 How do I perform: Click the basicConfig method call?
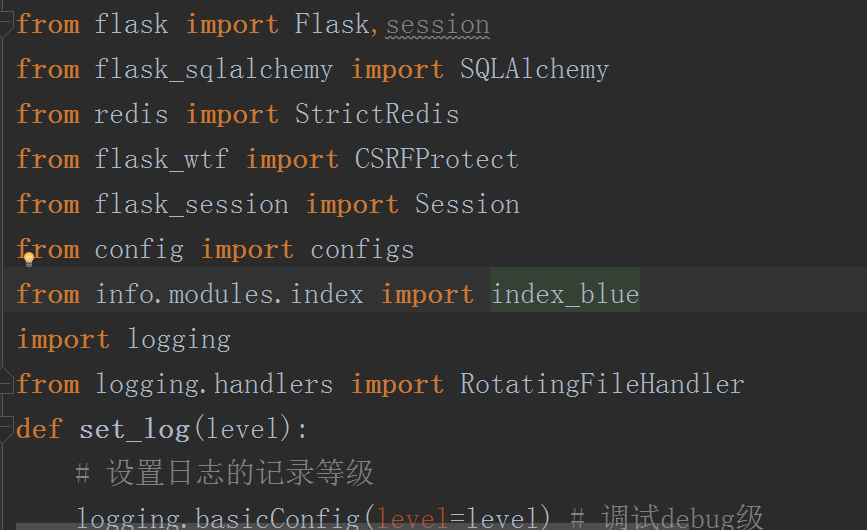[x=277, y=518]
